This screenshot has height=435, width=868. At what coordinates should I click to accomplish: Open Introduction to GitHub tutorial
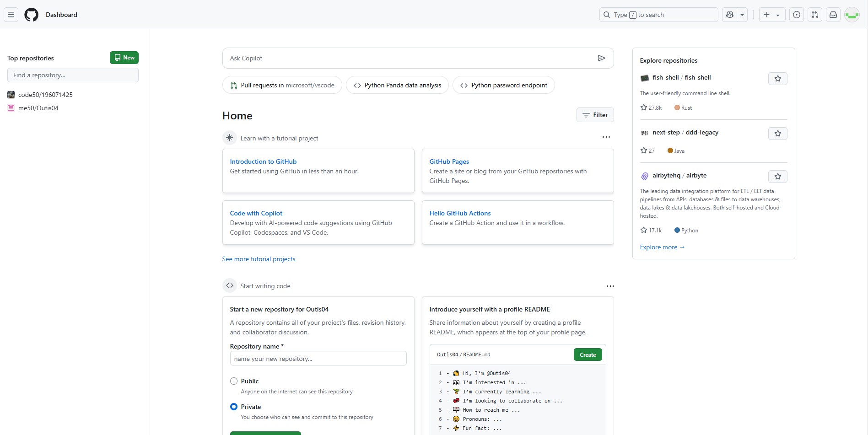[x=263, y=161]
